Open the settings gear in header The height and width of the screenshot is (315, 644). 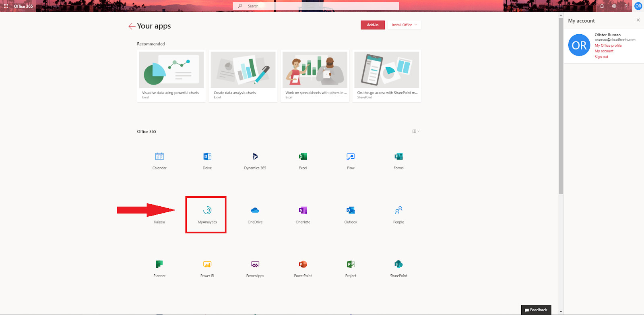coord(614,6)
